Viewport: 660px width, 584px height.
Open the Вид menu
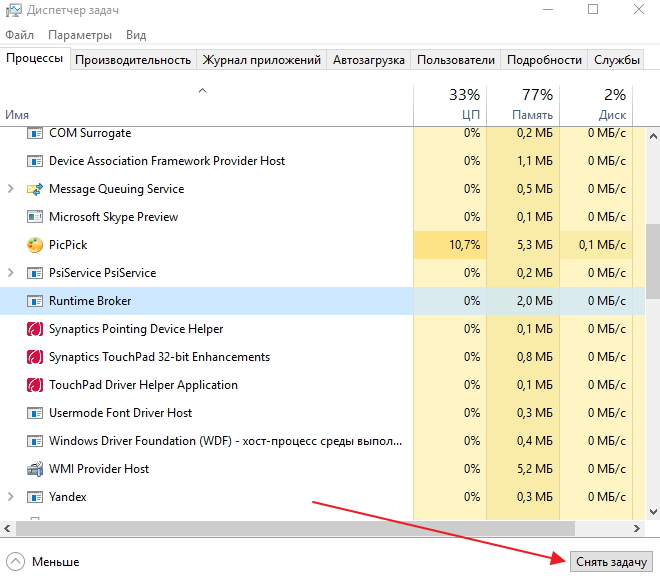coord(136,35)
